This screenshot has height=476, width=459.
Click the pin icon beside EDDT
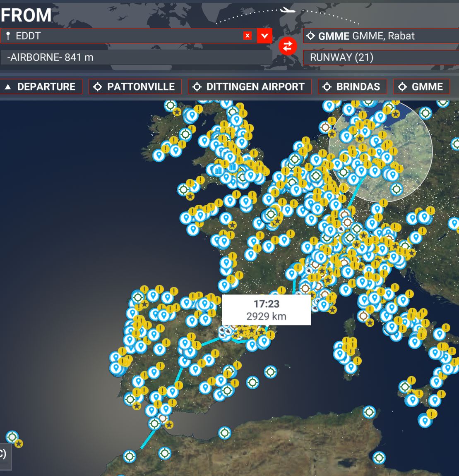[x=8, y=36]
